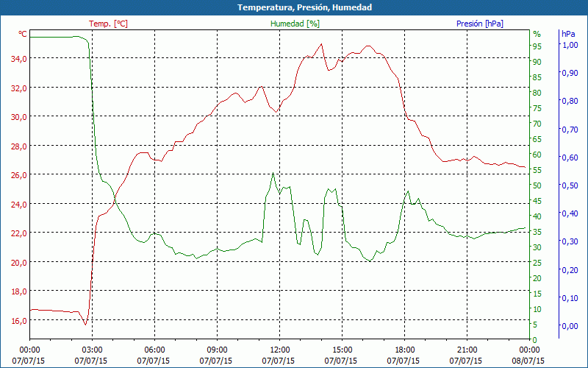Click the 'Temperatura, Presión, Humedad' chart title
588x368 pixels.
[x=304, y=7]
